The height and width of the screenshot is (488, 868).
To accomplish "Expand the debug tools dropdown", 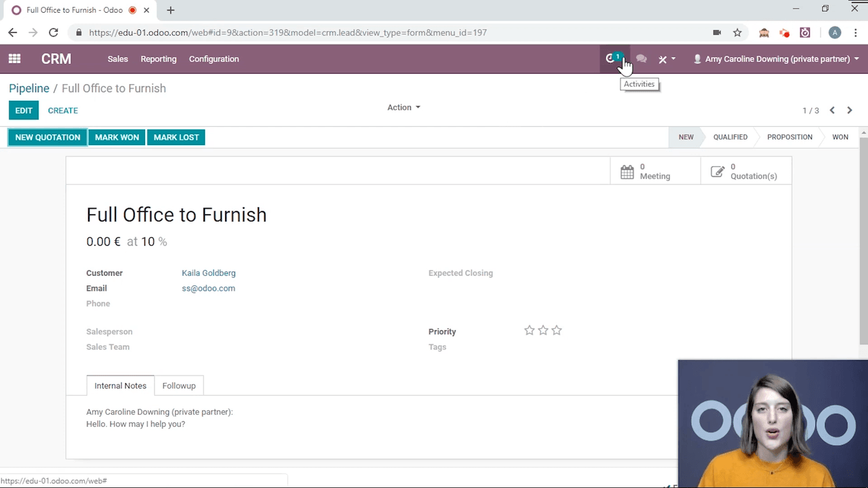I will (x=667, y=59).
